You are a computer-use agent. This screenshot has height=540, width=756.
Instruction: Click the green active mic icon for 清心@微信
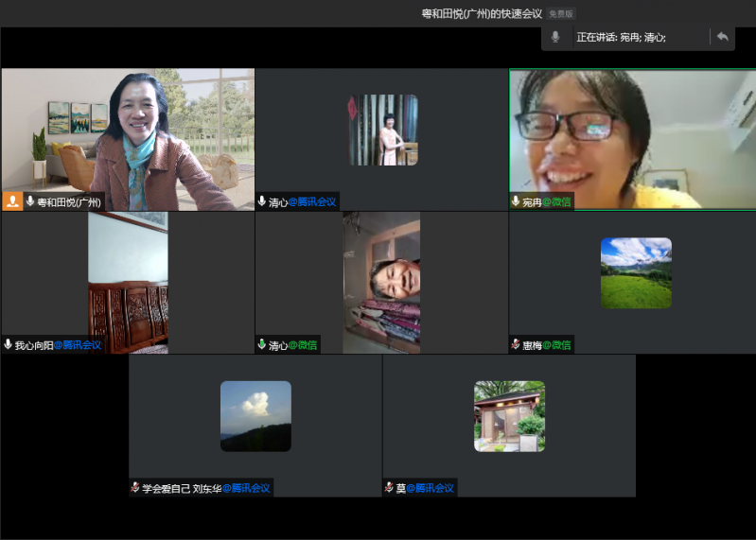[262, 345]
